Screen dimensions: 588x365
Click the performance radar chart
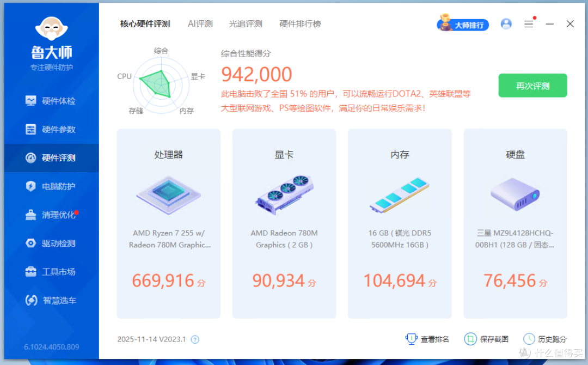point(161,85)
